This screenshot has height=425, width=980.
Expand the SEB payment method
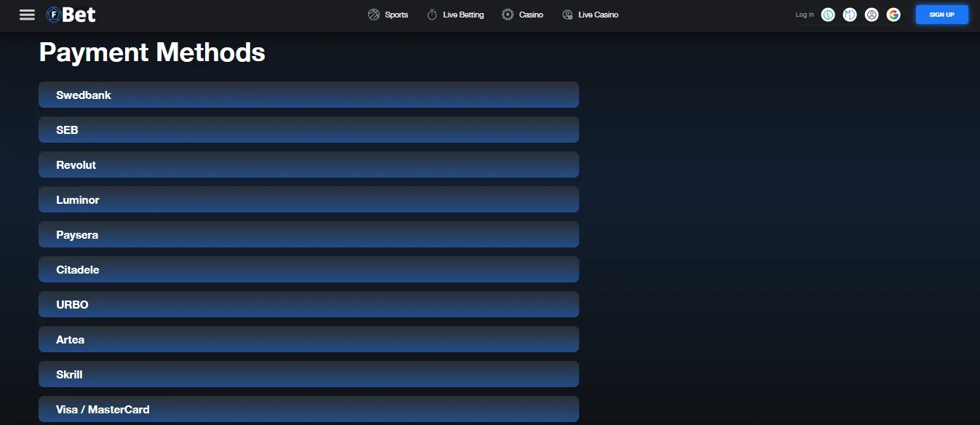(x=308, y=130)
